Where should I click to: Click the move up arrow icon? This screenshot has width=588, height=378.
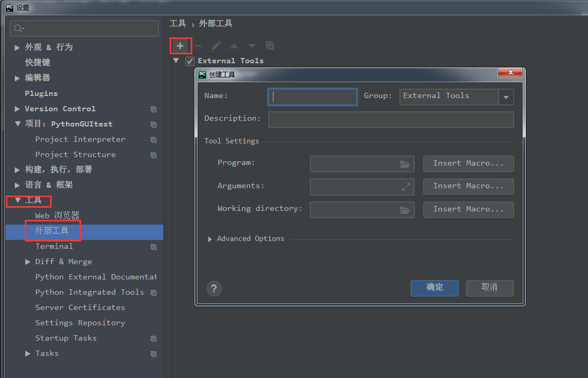pos(234,46)
